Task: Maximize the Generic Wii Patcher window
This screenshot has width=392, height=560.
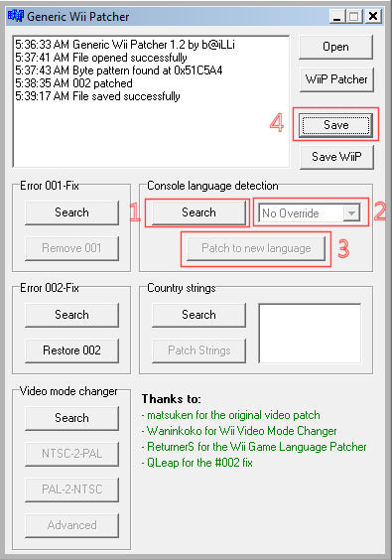Action: click(354, 17)
